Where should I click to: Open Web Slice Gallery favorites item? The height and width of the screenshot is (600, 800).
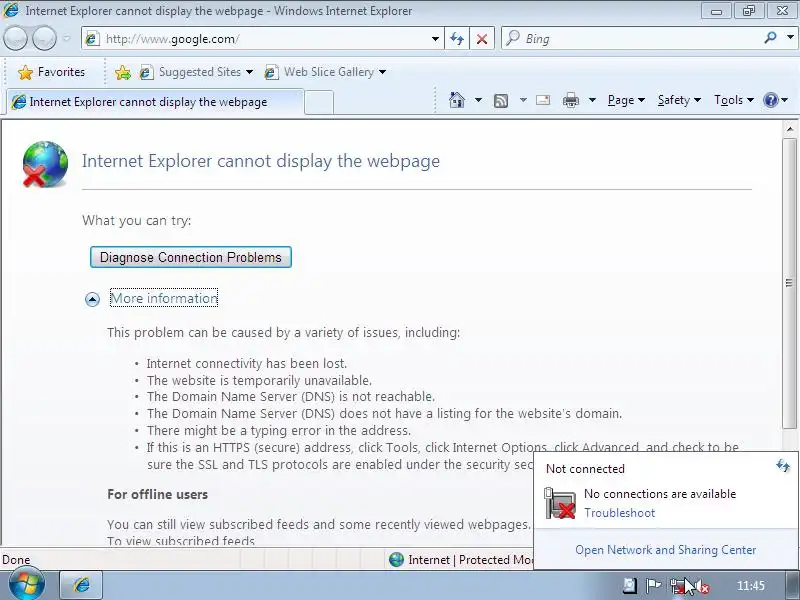tap(325, 72)
